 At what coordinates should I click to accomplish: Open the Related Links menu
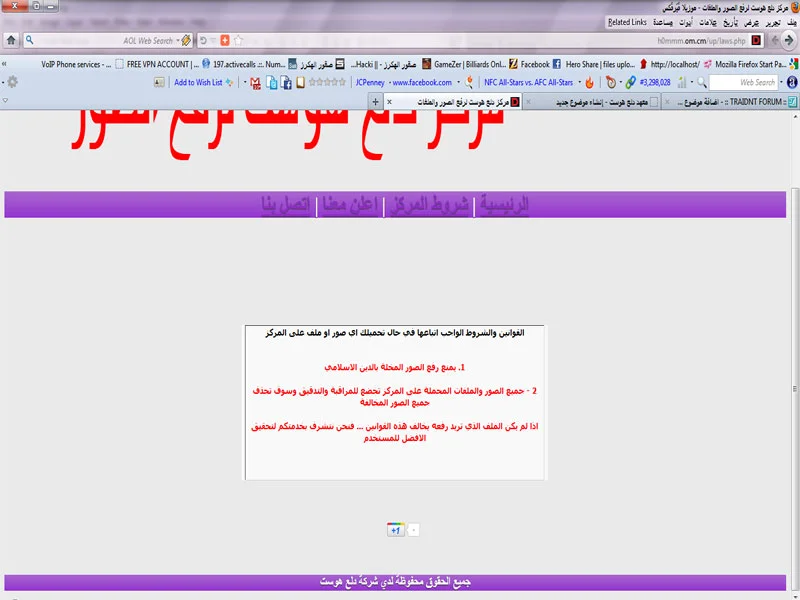tap(628, 22)
